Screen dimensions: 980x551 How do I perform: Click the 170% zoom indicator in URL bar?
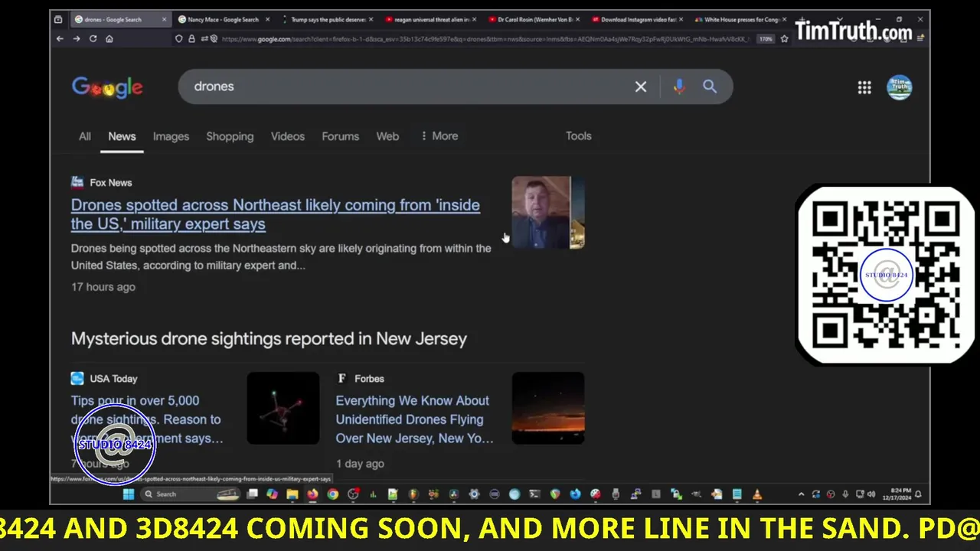766,39
